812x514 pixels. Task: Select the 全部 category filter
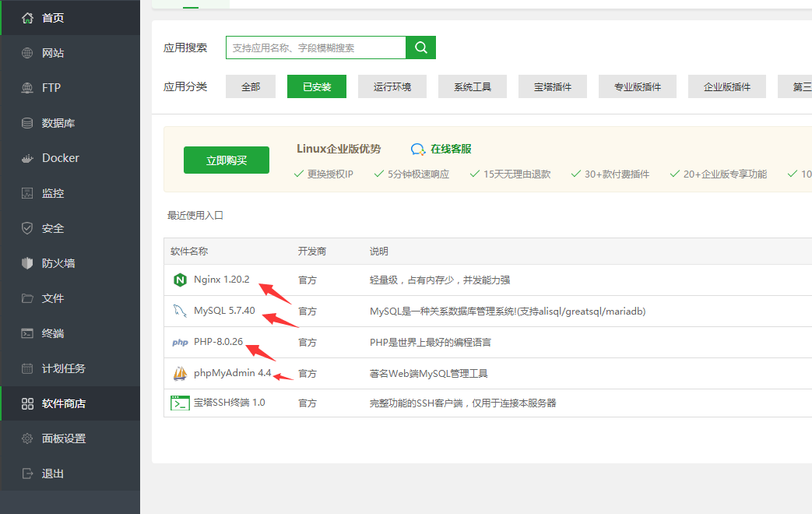[x=251, y=86]
